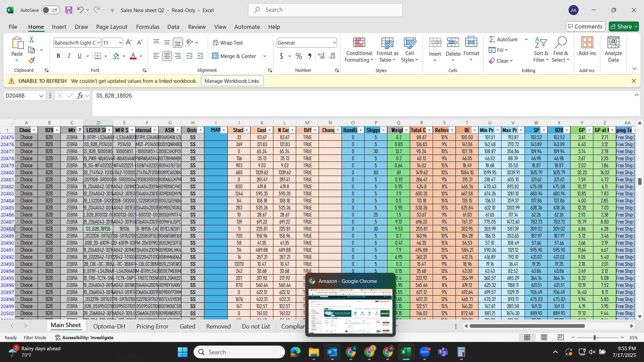644x362 pixels.
Task: Click the Undo arrow icon
Action: (80, 10)
